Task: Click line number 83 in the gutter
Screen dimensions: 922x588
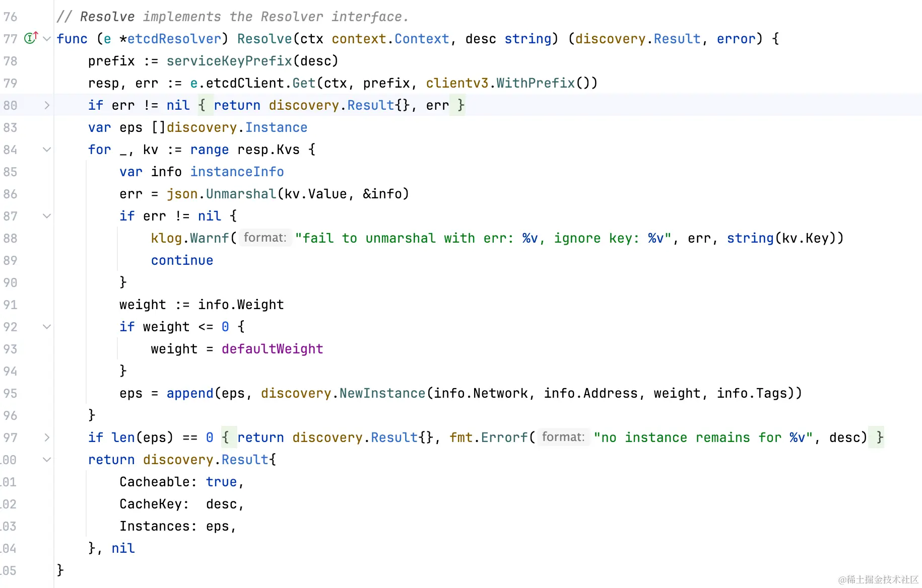Action: (x=10, y=127)
